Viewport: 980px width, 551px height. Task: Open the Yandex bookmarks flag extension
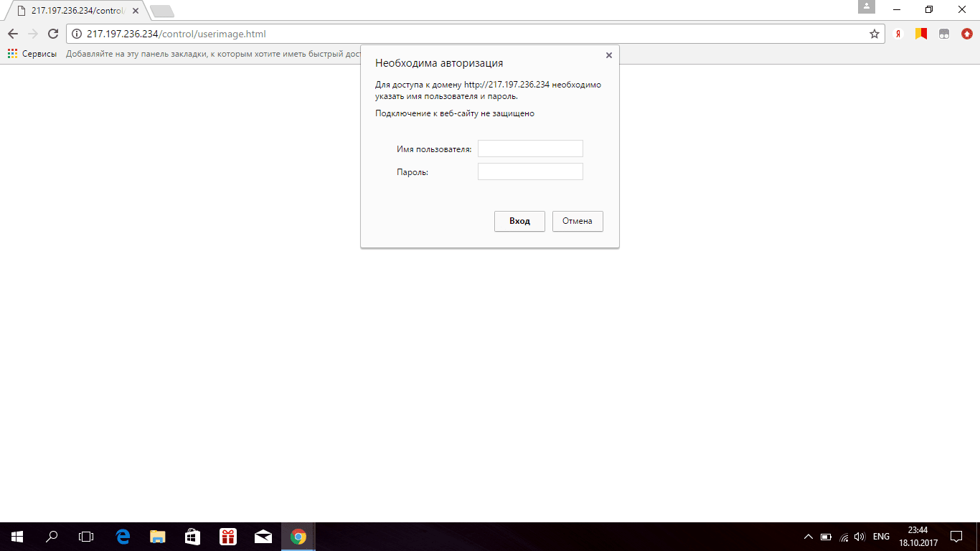pos(920,34)
